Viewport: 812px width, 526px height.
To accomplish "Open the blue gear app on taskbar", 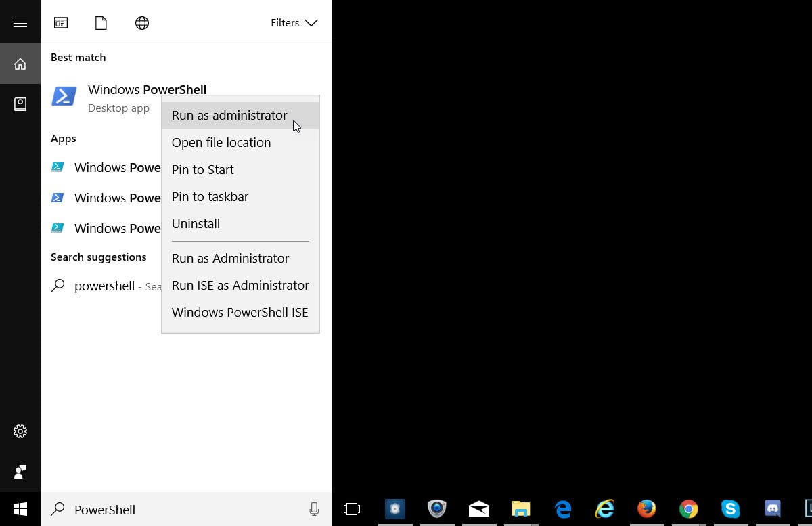I will (x=395, y=509).
